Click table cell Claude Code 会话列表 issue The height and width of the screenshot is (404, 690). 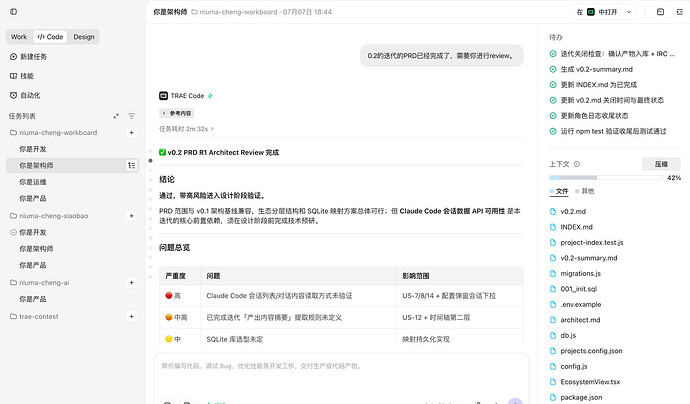click(x=298, y=296)
